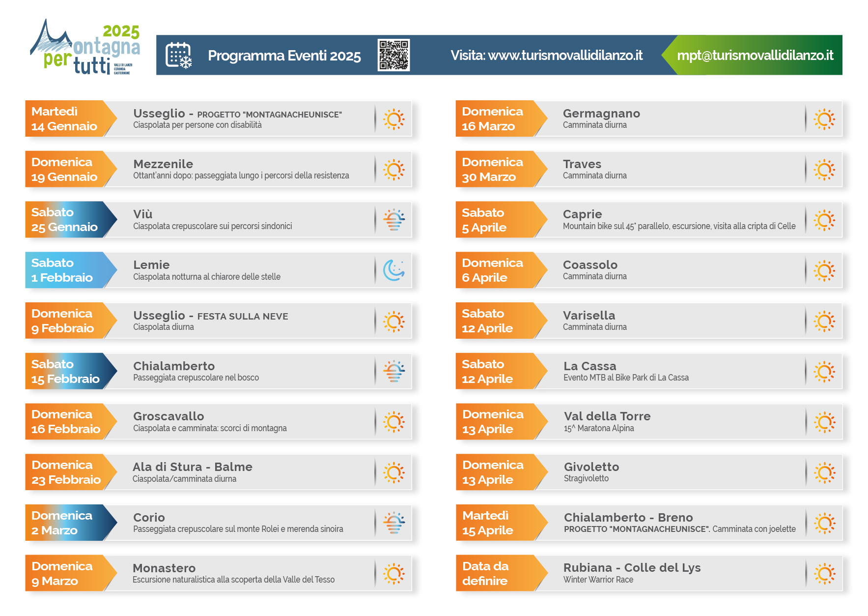Click the calendar snowflake icon in header
868x616 pixels.
point(179,55)
